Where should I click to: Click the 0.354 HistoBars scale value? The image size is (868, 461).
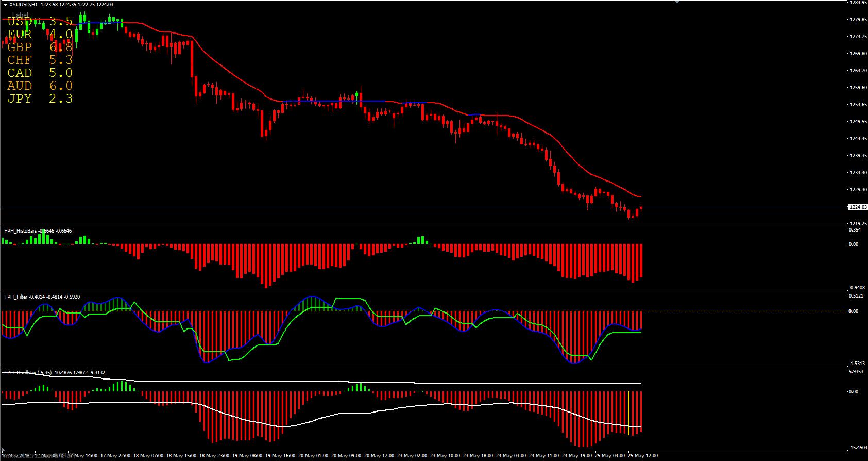[x=854, y=230]
